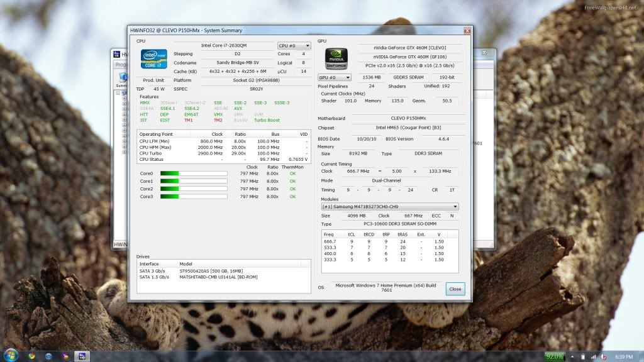
Task: Open the CPU #0 selector dropdown
Action: (294, 45)
